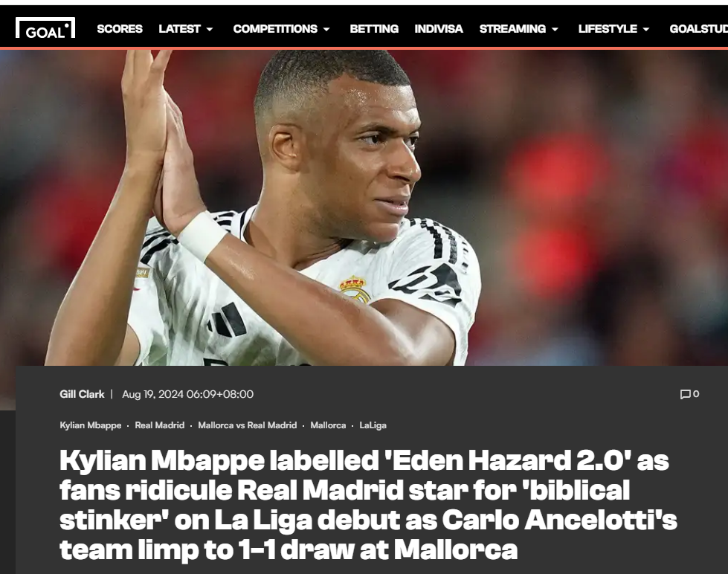The width and height of the screenshot is (728, 574).
Task: Open the Streaming dropdown arrow
Action: 555,29
